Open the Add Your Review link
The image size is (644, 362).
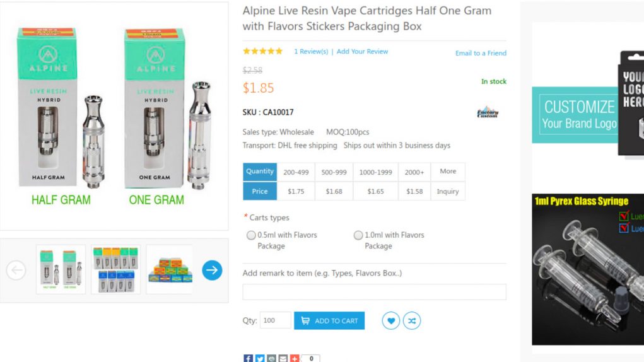362,52
